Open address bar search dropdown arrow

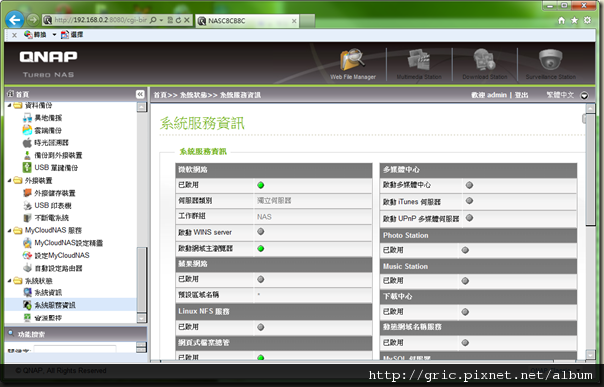161,20
